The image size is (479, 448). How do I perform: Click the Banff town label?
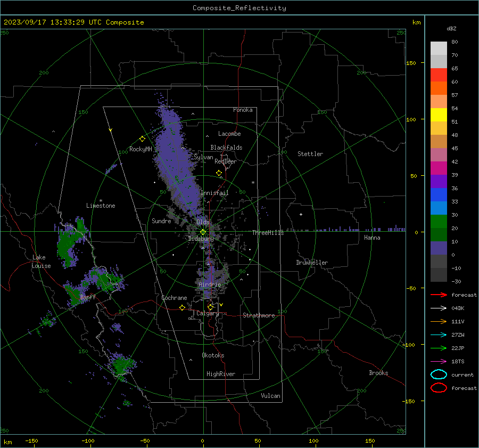(88, 297)
